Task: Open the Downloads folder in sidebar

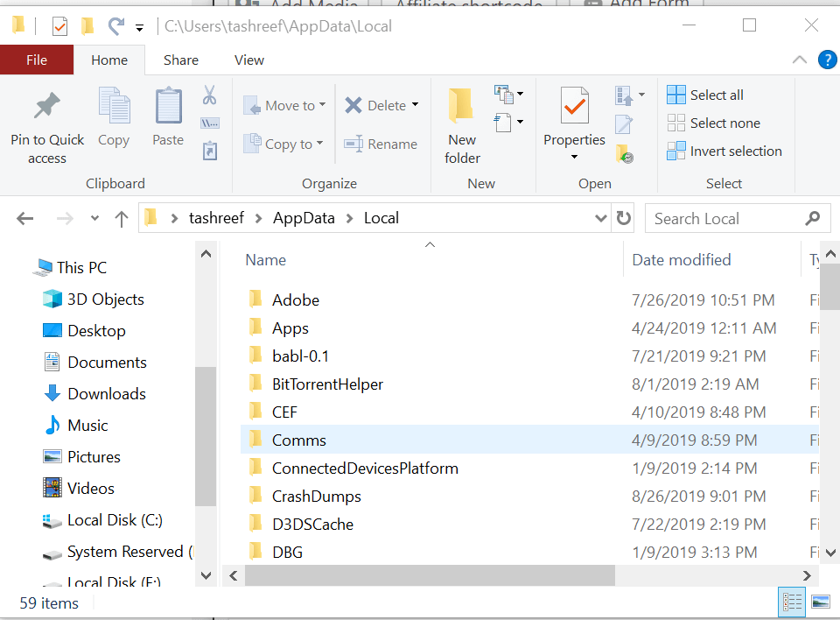Action: tap(106, 393)
